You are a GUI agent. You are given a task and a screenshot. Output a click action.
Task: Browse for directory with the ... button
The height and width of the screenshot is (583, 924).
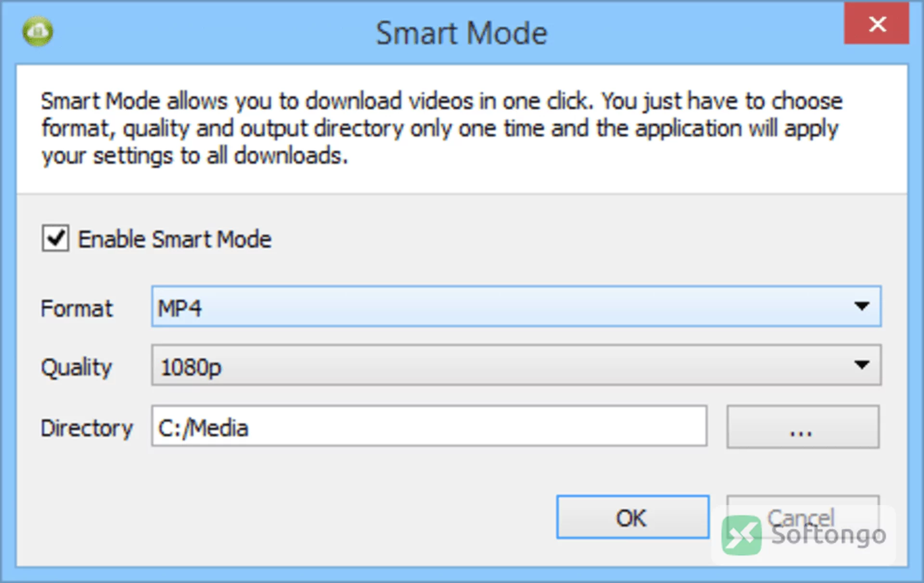(x=803, y=427)
